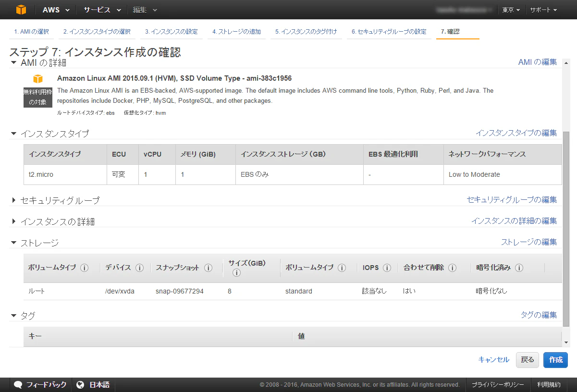Expand the インスタンスの詳細 section
This screenshot has width=577, height=392.
click(13, 221)
